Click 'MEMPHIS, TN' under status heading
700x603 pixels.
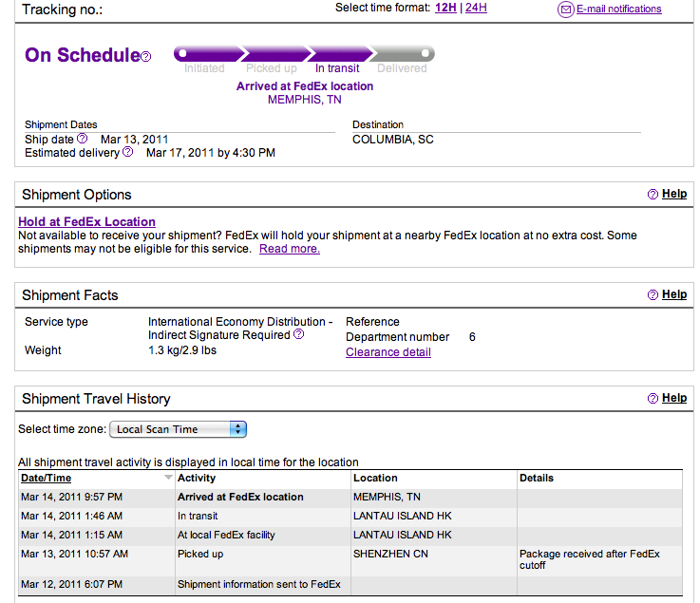(x=305, y=100)
